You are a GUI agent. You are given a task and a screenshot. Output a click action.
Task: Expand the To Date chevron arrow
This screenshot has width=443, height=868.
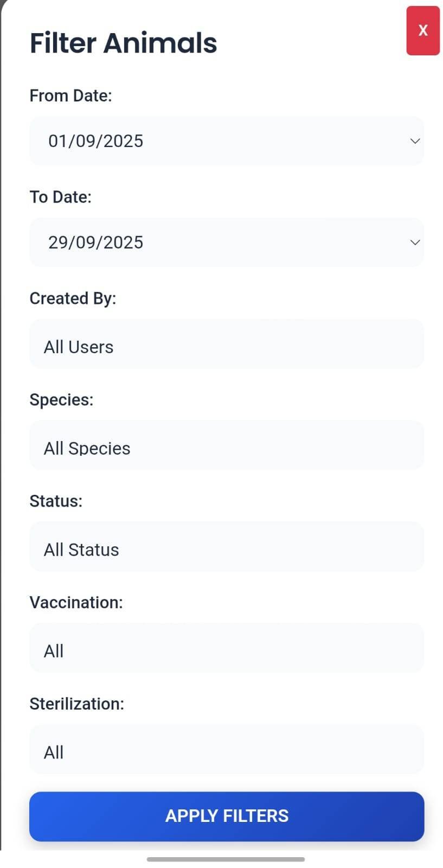(x=414, y=242)
